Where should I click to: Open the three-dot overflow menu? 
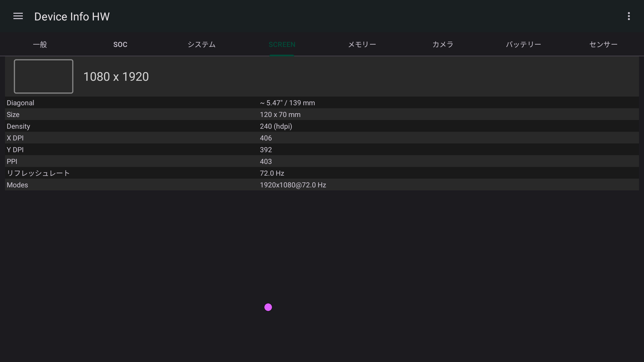click(x=629, y=16)
